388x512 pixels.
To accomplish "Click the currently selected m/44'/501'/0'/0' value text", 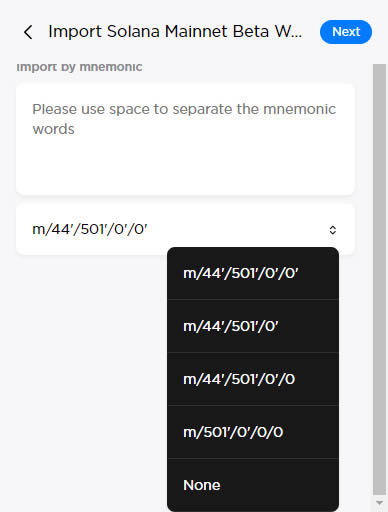I will pos(89,229).
